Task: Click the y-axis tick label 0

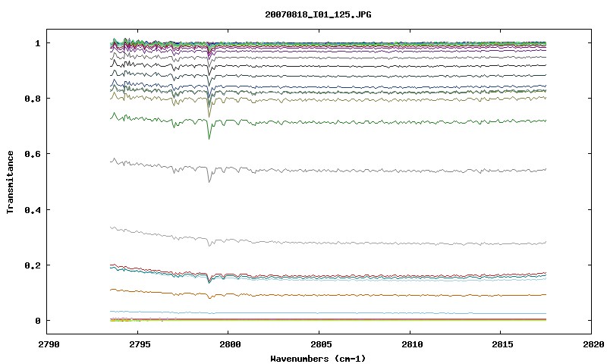Action: coord(37,321)
